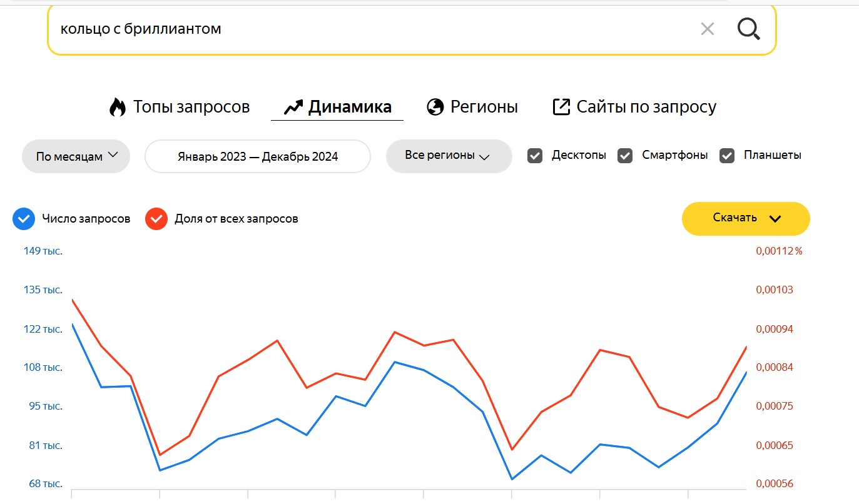
Task: Click the 0,00103 axis label
Action: click(775, 290)
